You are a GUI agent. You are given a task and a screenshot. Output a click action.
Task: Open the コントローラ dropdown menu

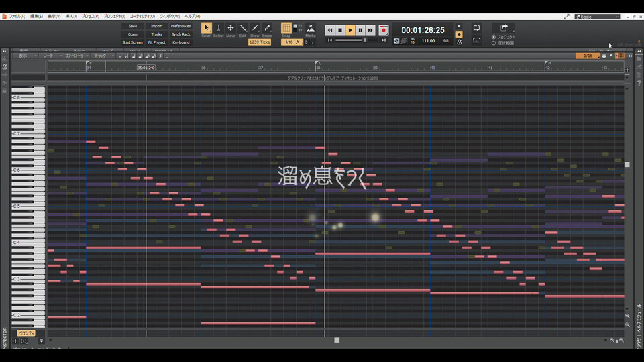point(78,56)
